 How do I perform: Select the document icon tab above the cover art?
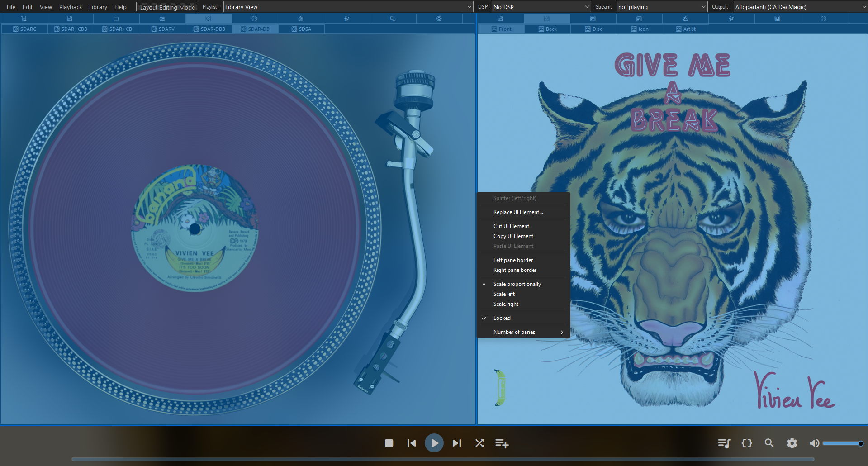coord(501,19)
